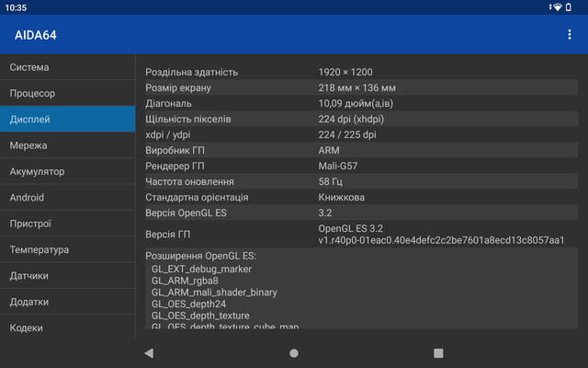Select the Роздільна здатність label

(192, 72)
